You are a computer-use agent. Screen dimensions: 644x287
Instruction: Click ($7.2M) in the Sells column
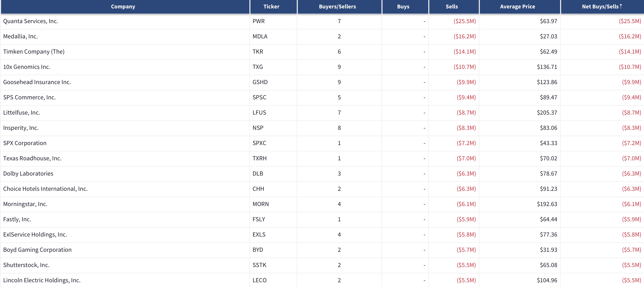pyautogui.click(x=466, y=143)
